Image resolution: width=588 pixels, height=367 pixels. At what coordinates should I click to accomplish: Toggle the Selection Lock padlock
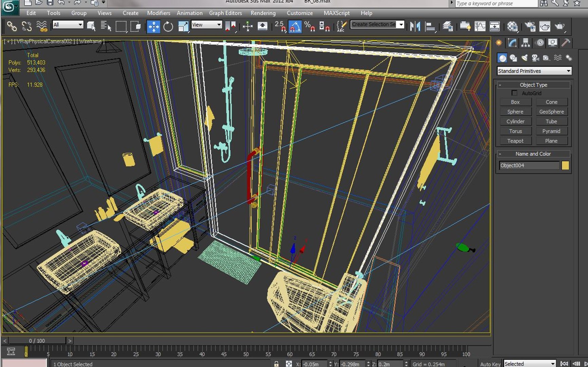coord(276,364)
